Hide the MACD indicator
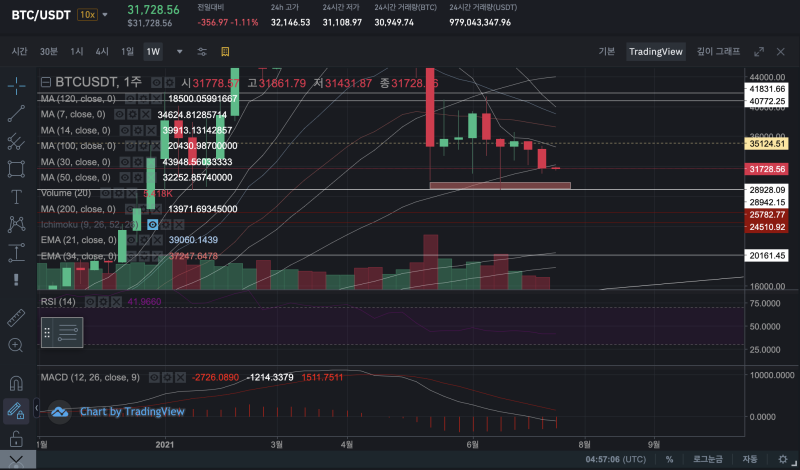The width and height of the screenshot is (800, 470). point(154,378)
